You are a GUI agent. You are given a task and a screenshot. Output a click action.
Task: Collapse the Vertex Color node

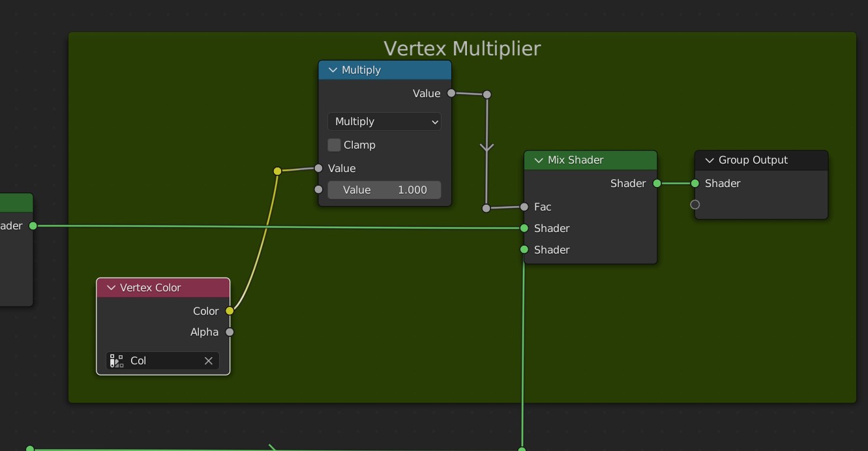[x=111, y=288]
